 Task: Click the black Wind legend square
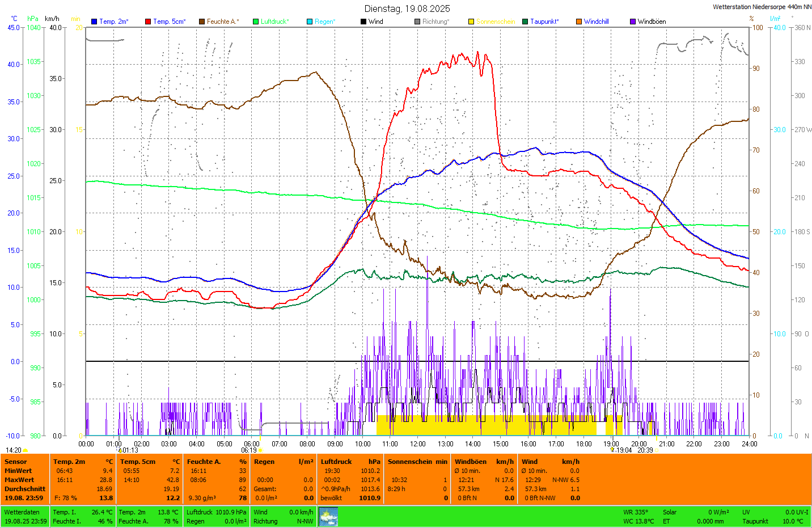(363, 22)
